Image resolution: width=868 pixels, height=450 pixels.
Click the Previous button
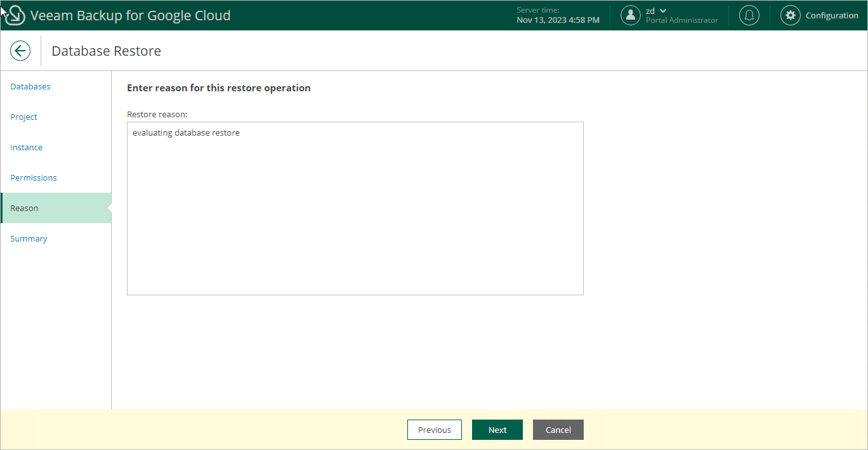(x=435, y=430)
